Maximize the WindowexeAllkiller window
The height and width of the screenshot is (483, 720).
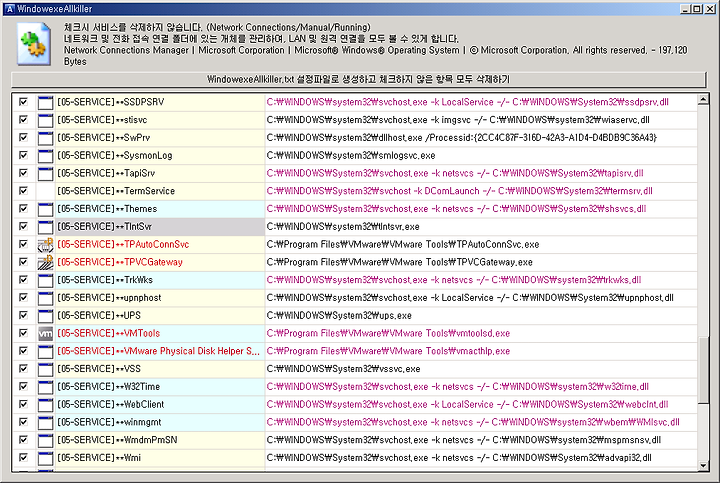tap(697, 9)
